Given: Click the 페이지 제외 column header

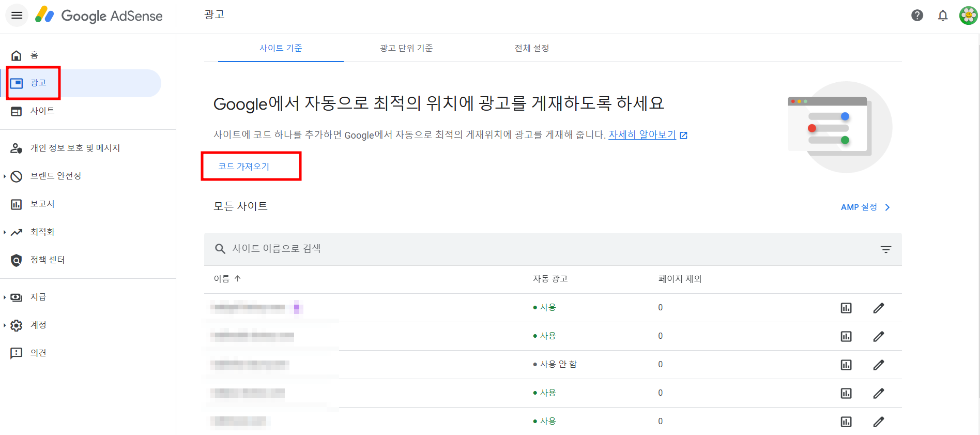Looking at the screenshot, I should [x=680, y=279].
